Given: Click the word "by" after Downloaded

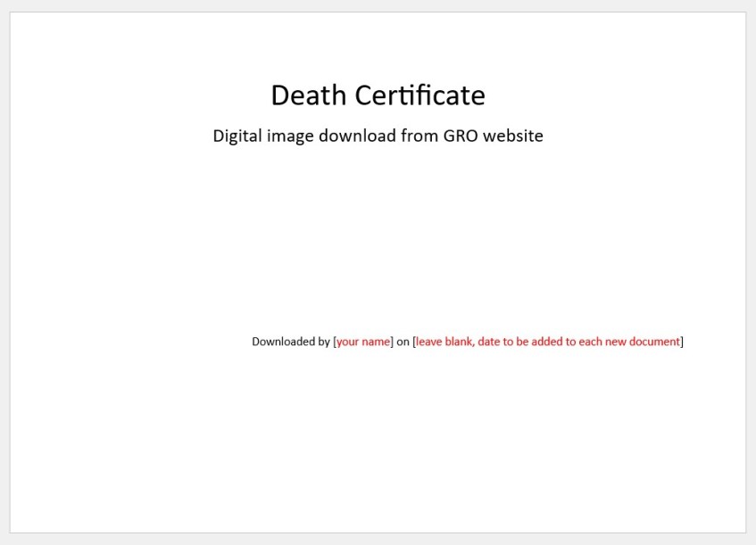Looking at the screenshot, I should 323,342.
